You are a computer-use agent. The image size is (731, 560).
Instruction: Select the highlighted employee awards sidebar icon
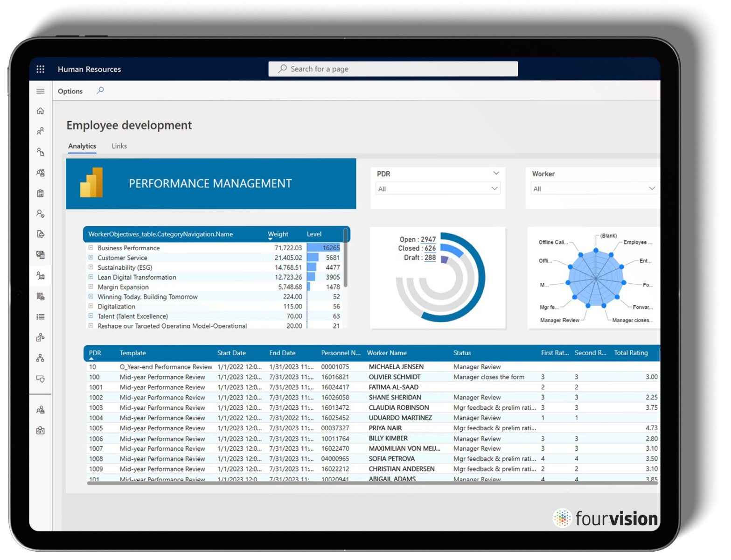pos(41,276)
